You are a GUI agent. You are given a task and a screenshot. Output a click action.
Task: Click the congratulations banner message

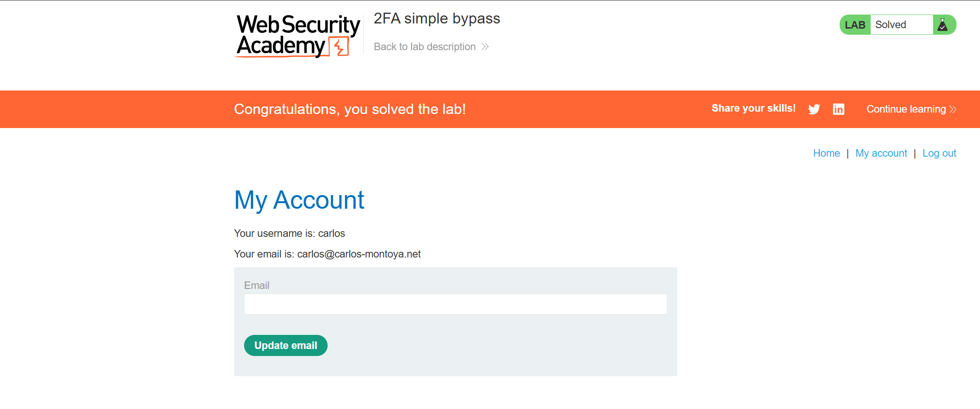tap(350, 109)
